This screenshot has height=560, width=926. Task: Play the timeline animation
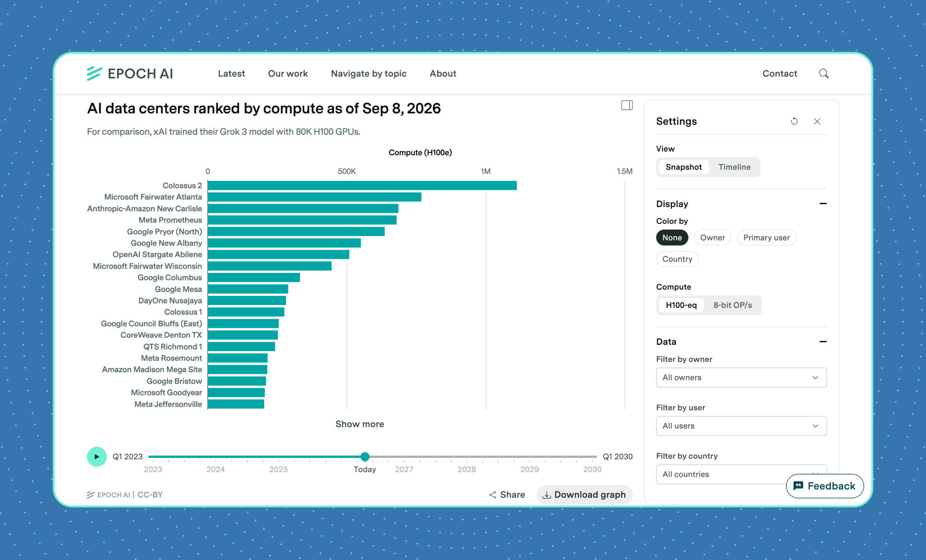[x=96, y=456]
